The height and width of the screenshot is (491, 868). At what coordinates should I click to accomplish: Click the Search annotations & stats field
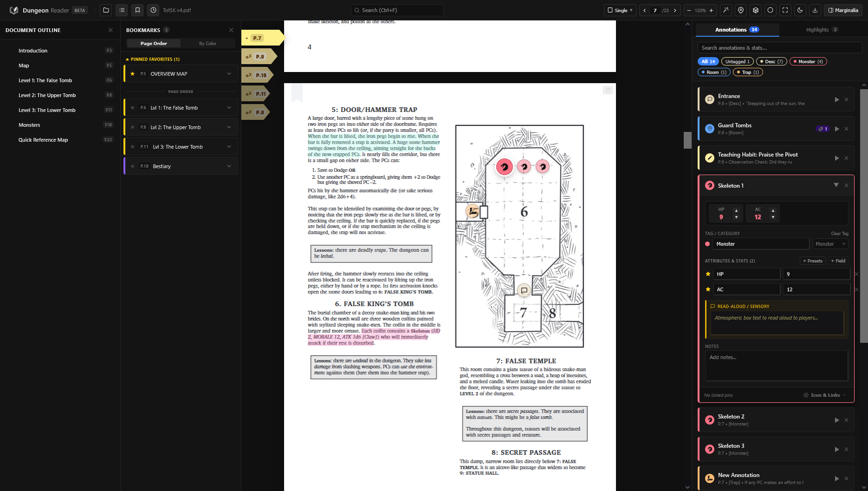click(780, 48)
